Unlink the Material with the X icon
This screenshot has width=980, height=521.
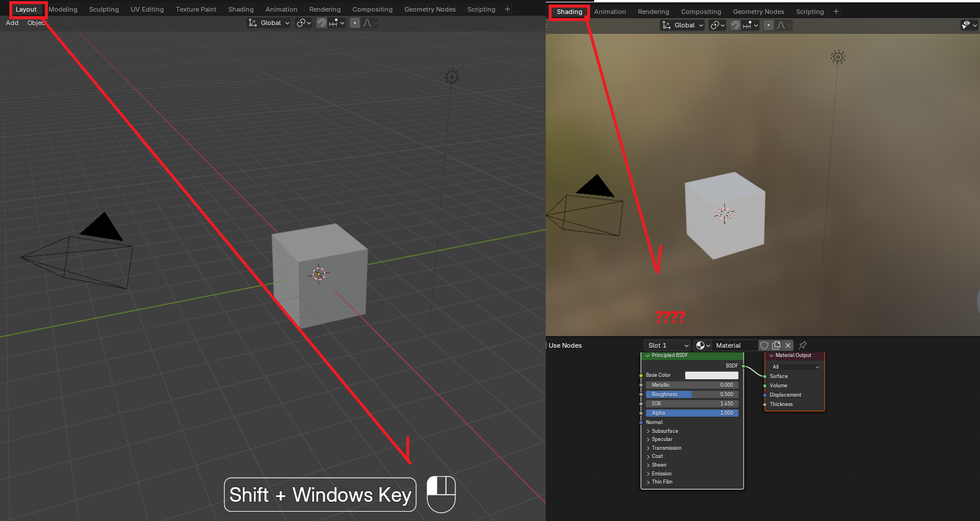click(x=788, y=345)
